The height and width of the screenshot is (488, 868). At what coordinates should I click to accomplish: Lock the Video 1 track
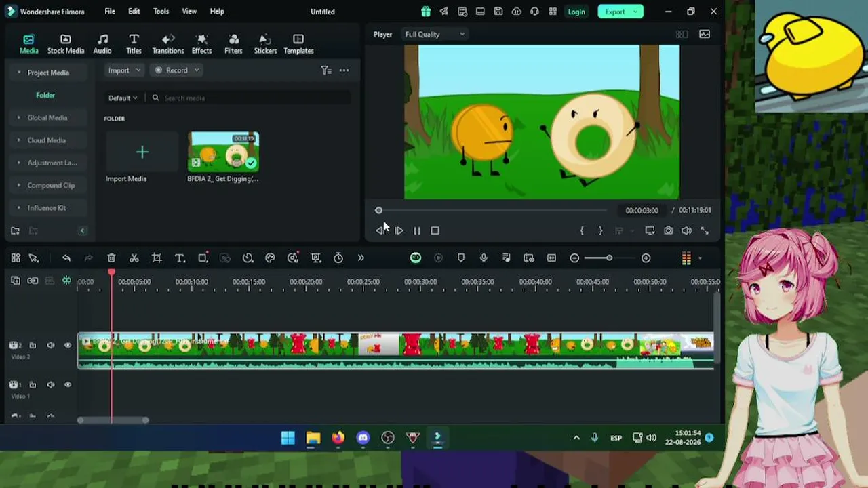pyautogui.click(x=33, y=385)
